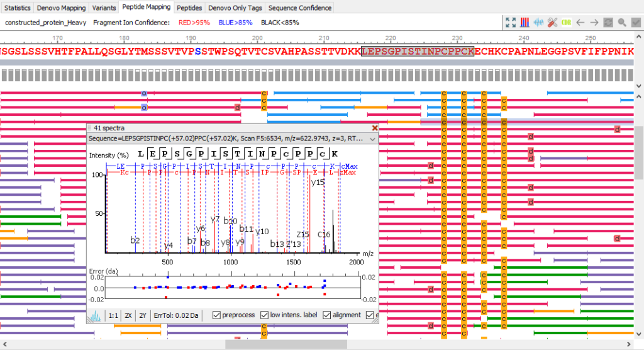The width and height of the screenshot is (644, 350).
Task: Click the BLACK<85% confidence legend
Action: point(280,23)
